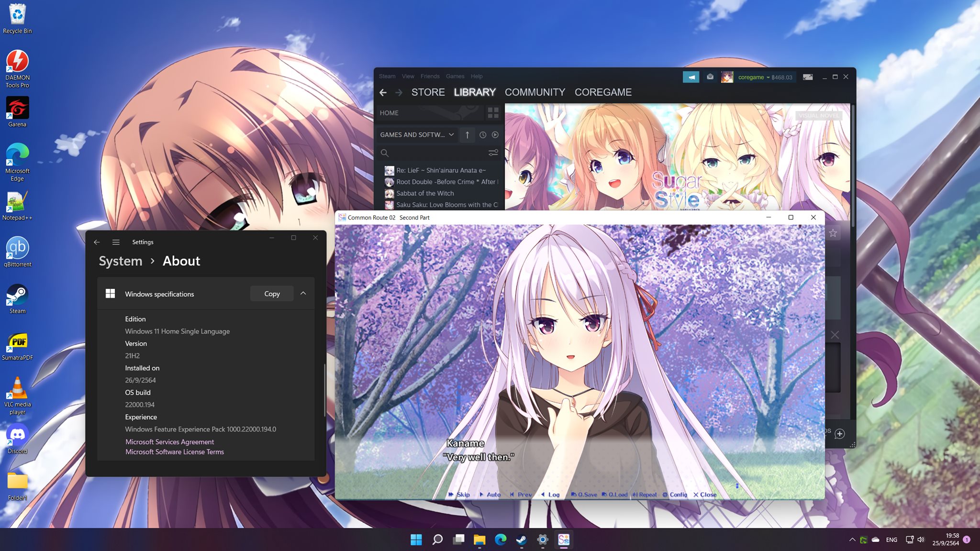The height and width of the screenshot is (551, 980).
Task: Open library filter options with the sliders icon
Action: point(493,153)
